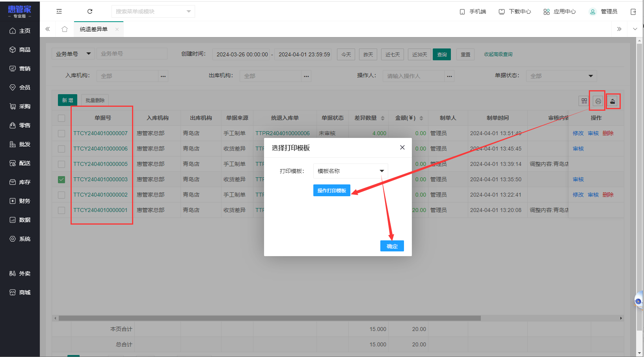
Task: Expand the tab list chevron
Action: (x=635, y=29)
